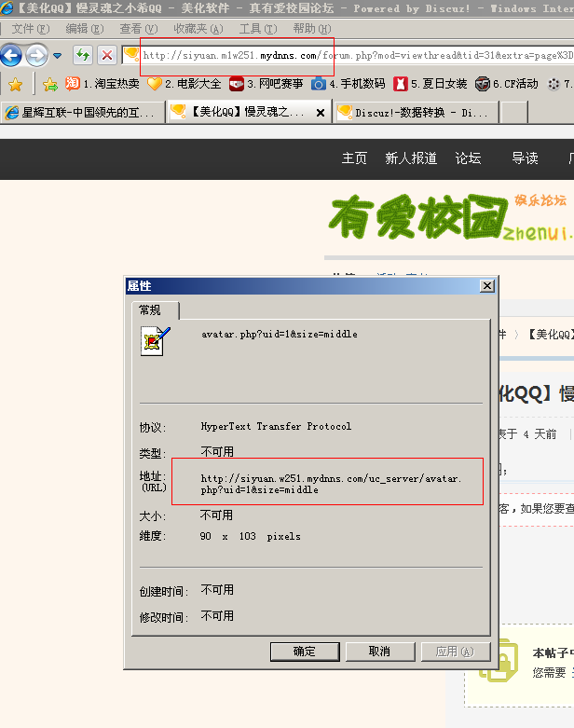Click 论坛 in the forum navigation

click(x=468, y=158)
